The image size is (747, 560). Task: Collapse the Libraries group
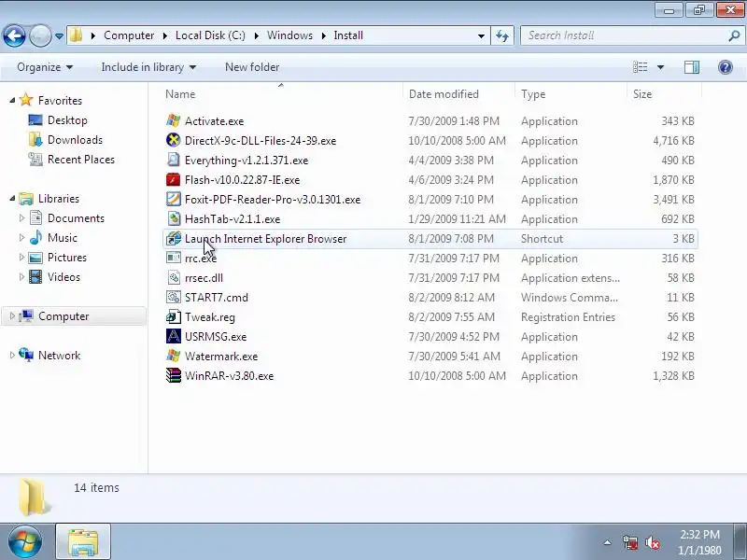12,198
